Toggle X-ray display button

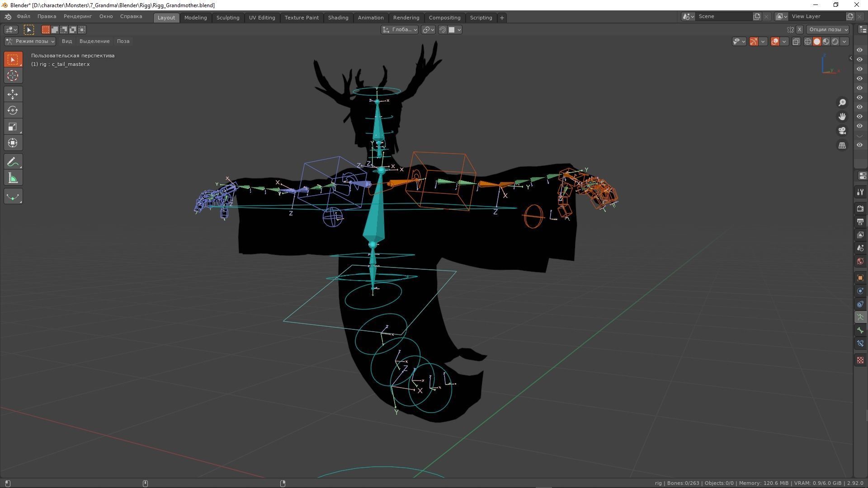pyautogui.click(x=796, y=42)
